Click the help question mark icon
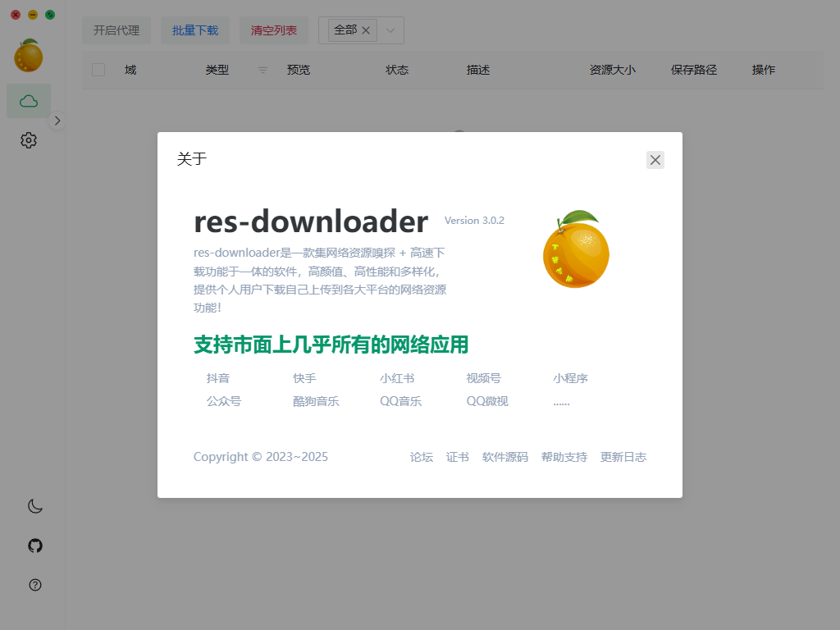 [x=34, y=585]
